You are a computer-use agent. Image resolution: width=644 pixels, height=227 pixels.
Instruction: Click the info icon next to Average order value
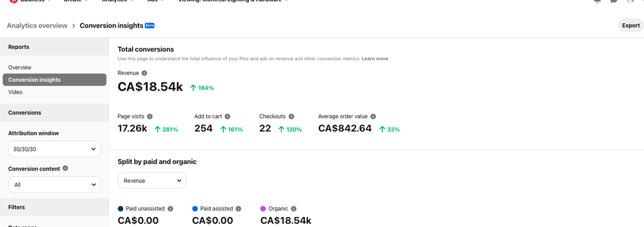(373, 116)
